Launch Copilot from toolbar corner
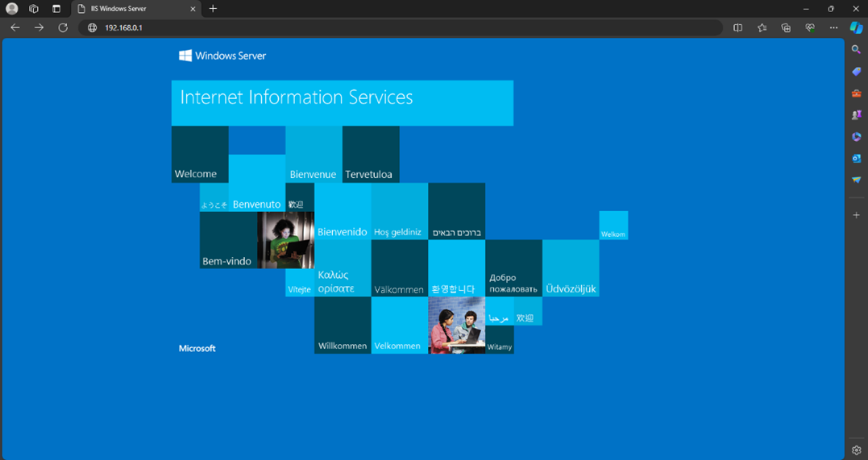The height and width of the screenshot is (460, 868). tap(857, 27)
